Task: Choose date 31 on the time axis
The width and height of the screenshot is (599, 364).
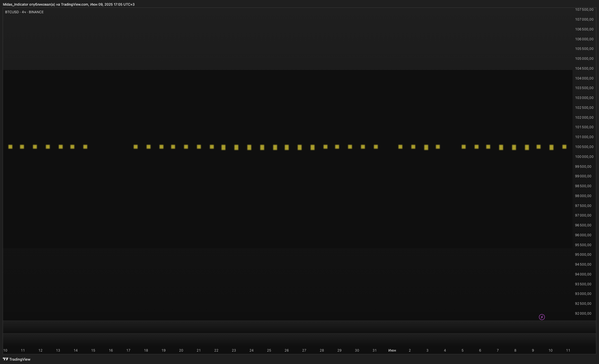Action: click(374, 351)
